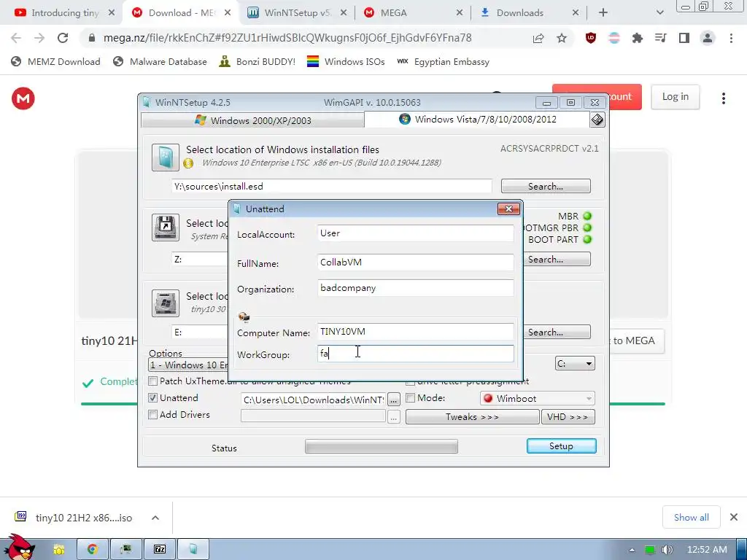Toggle Patch UxTheme checkbox
Screen dimensions: 747x560
click(153, 381)
